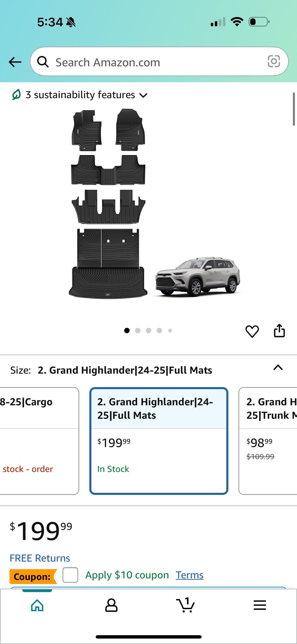Tap the magnifying glass search icon
The width and height of the screenshot is (297, 644).
click(x=43, y=62)
